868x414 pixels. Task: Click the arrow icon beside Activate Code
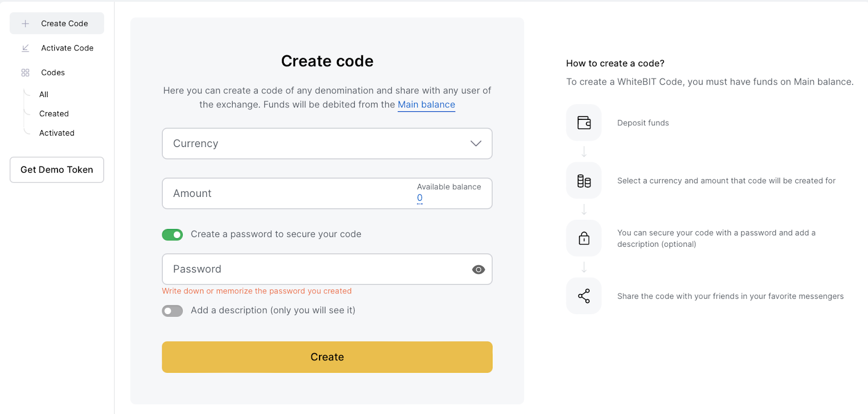[x=25, y=48]
